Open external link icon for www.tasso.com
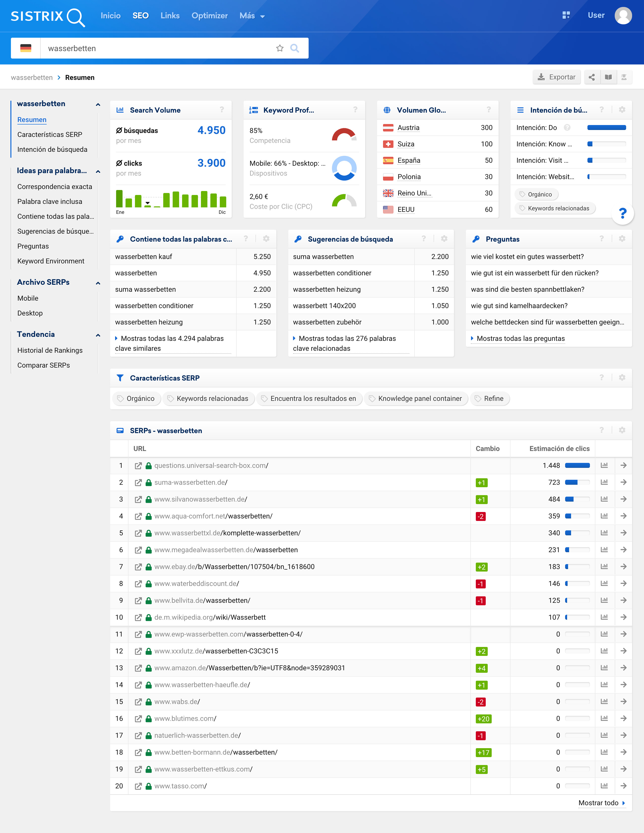 click(x=138, y=786)
